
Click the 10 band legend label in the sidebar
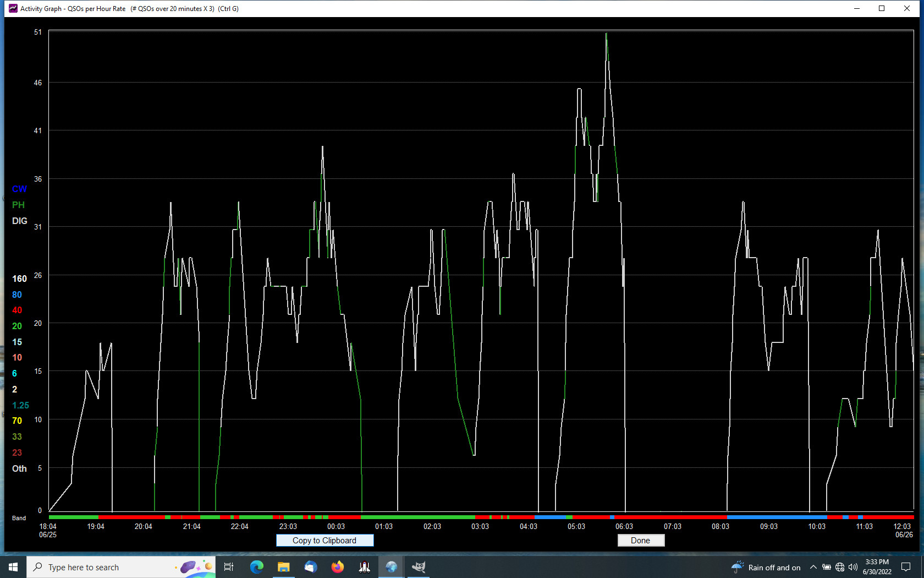tap(17, 358)
